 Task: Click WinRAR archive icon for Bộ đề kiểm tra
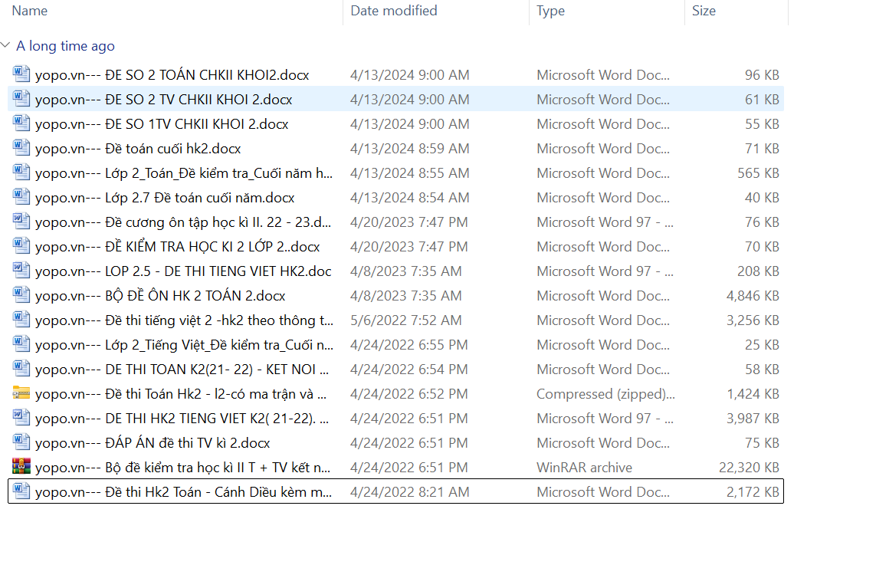pyautogui.click(x=21, y=468)
